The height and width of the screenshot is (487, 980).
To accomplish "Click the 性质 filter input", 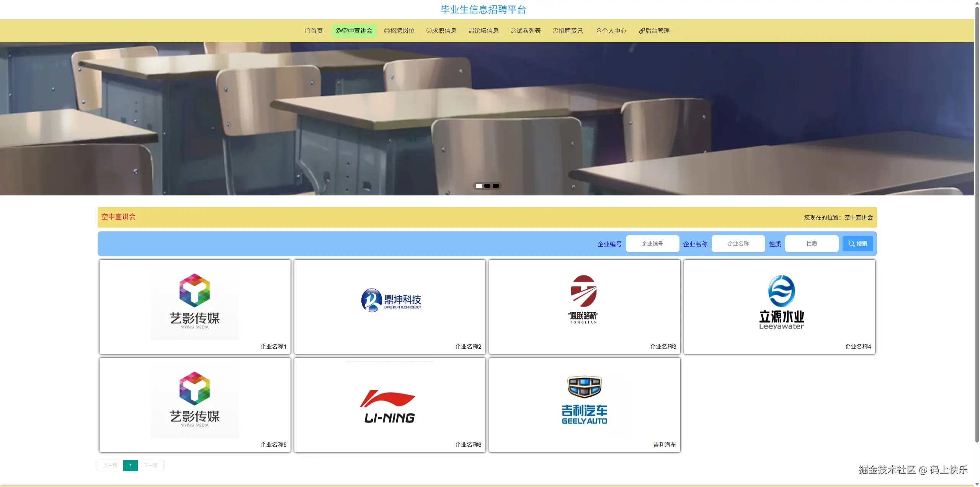I will click(812, 244).
